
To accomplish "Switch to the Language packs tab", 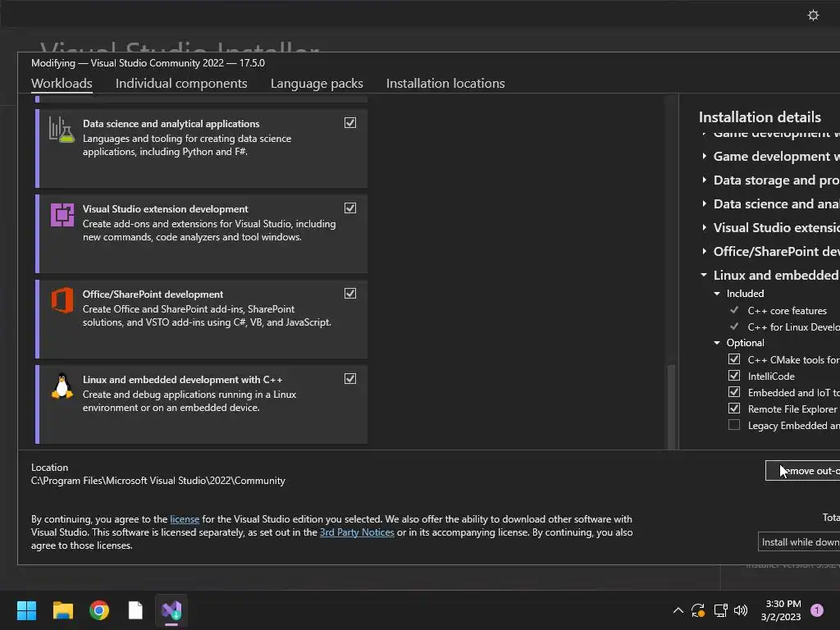I will [317, 84].
